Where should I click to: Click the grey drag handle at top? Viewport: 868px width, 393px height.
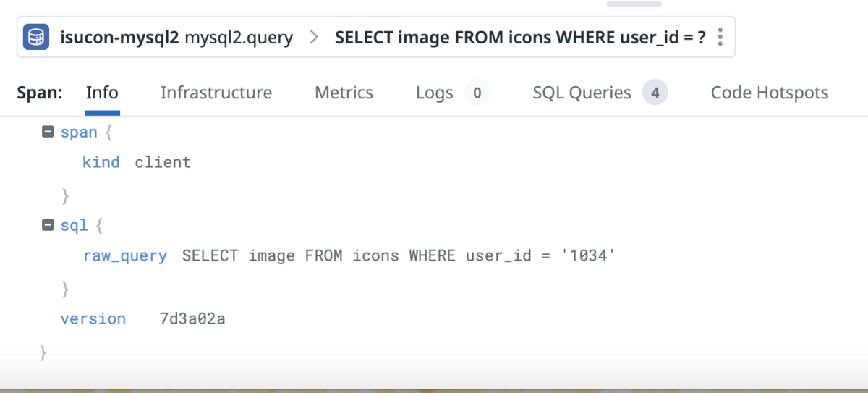coord(634,4)
